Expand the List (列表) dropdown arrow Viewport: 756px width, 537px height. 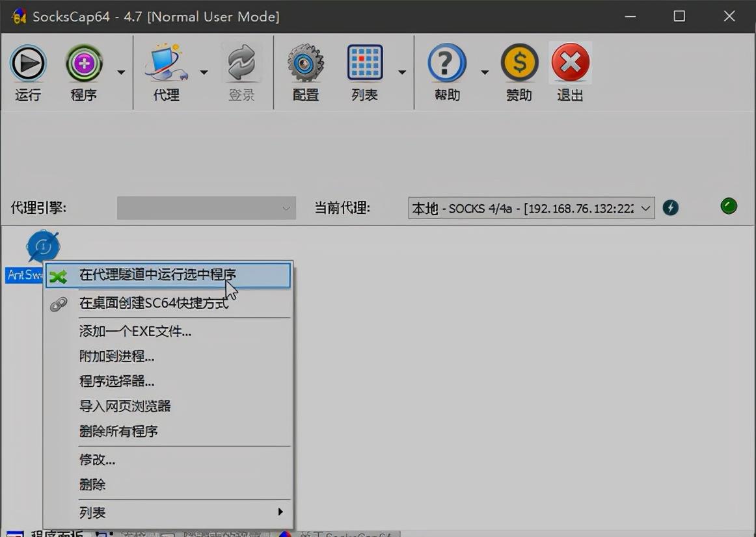pos(401,72)
